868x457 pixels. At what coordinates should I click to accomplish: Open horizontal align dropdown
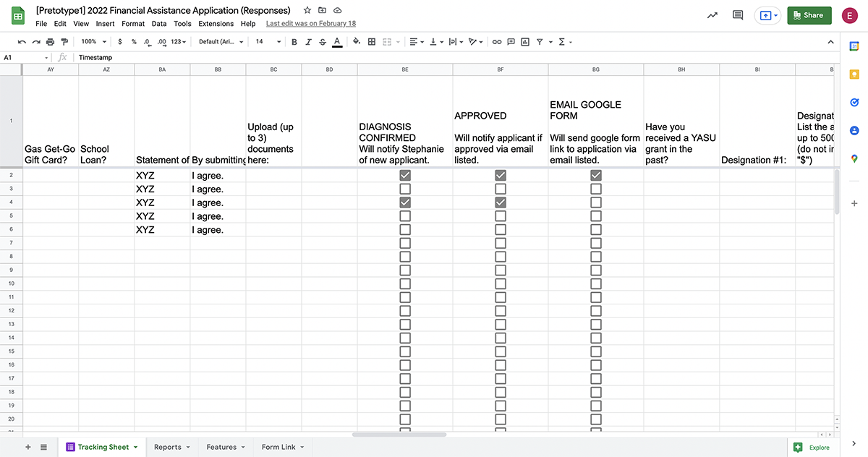(416, 42)
